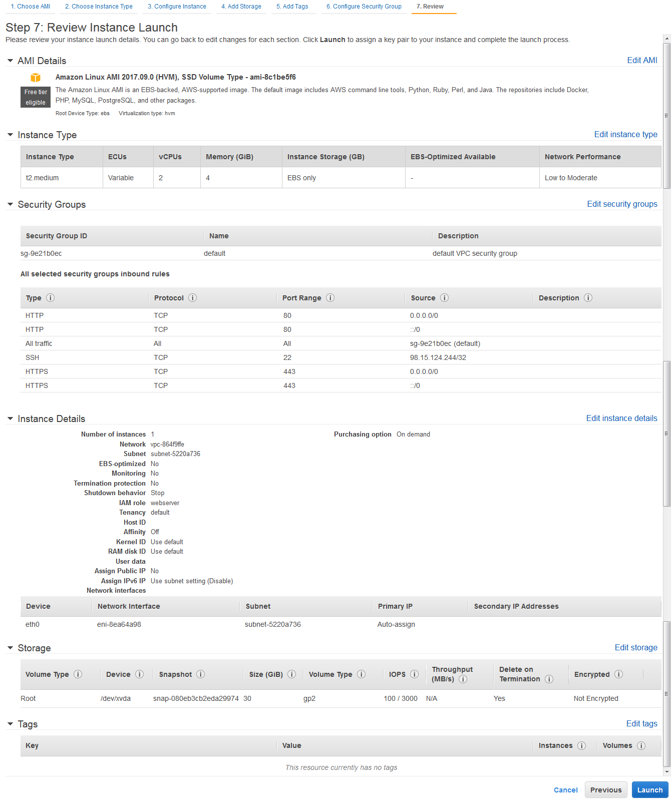Open the Add Storage step tab

(x=241, y=7)
